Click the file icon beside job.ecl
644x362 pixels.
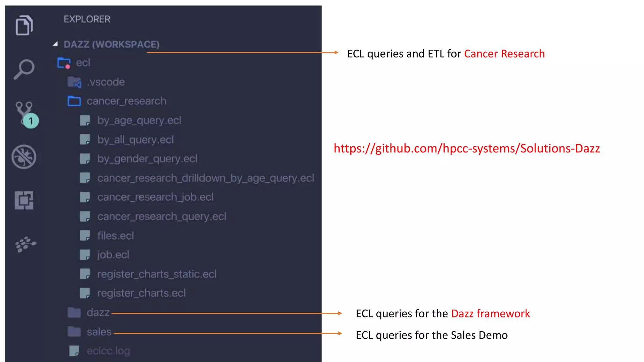click(85, 255)
